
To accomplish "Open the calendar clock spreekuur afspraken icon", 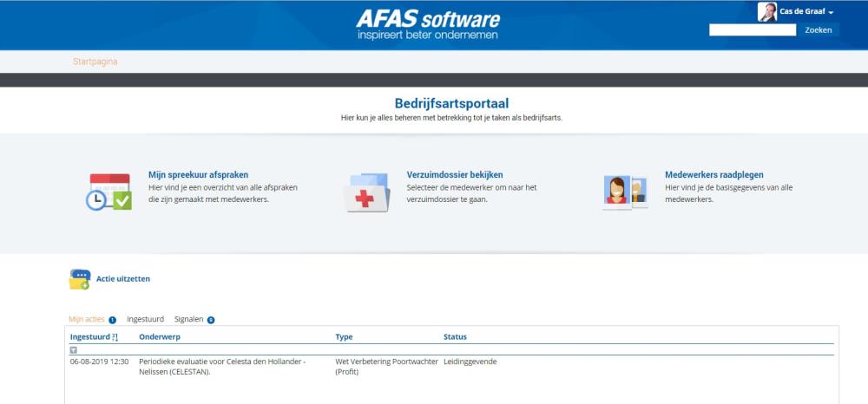I will coord(109,192).
